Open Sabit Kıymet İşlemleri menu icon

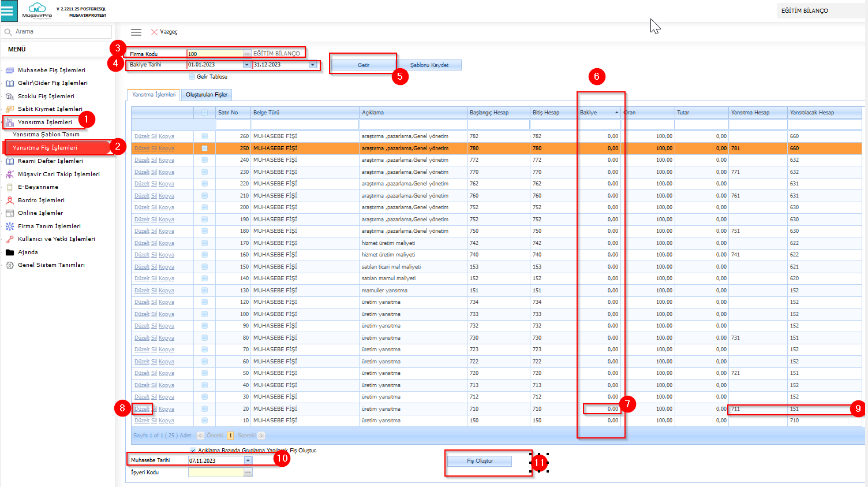(10, 109)
